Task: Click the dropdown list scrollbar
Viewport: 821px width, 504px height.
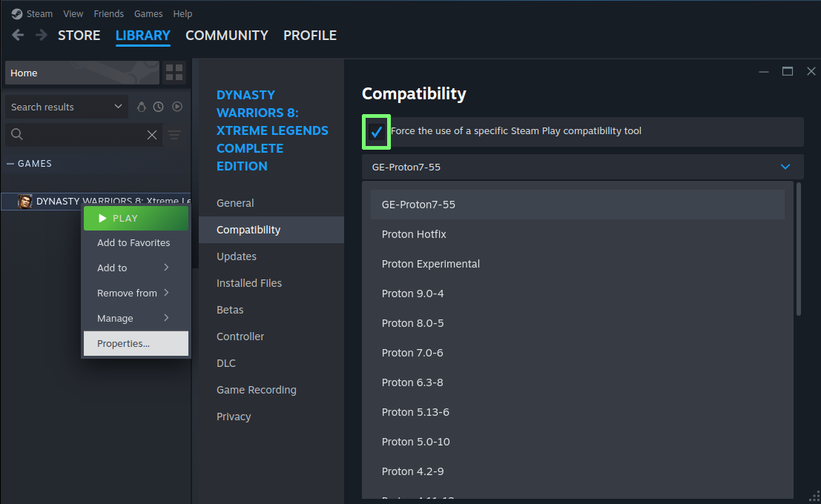Action: click(799, 249)
